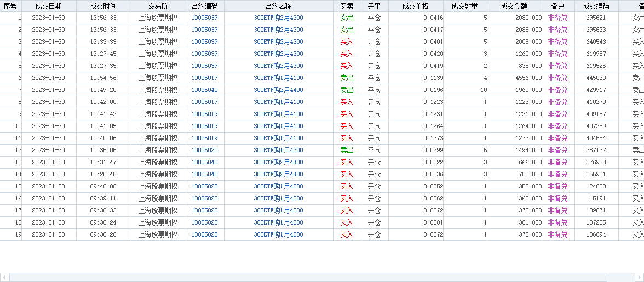Sort by the 序号 column header
The height and width of the screenshot is (282, 644).
point(10,6)
